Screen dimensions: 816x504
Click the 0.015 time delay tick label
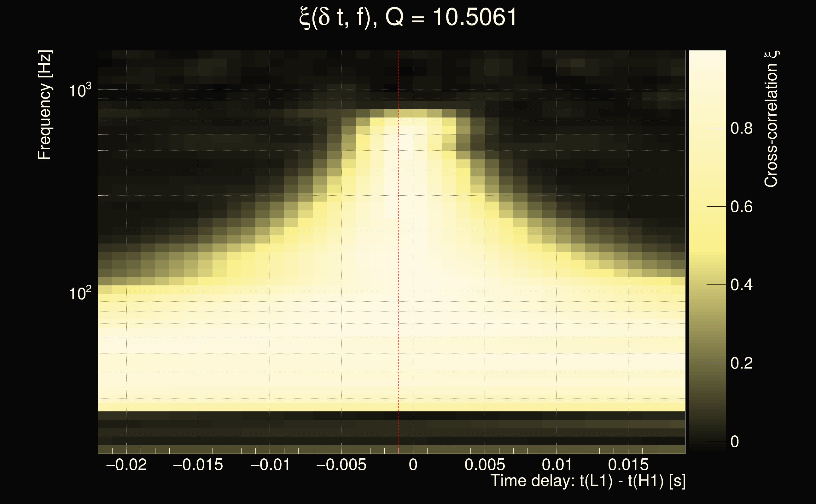[628, 465]
